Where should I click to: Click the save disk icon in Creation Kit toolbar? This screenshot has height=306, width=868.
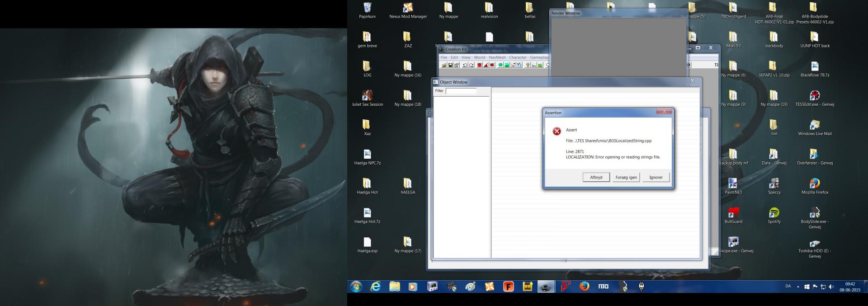(451, 65)
